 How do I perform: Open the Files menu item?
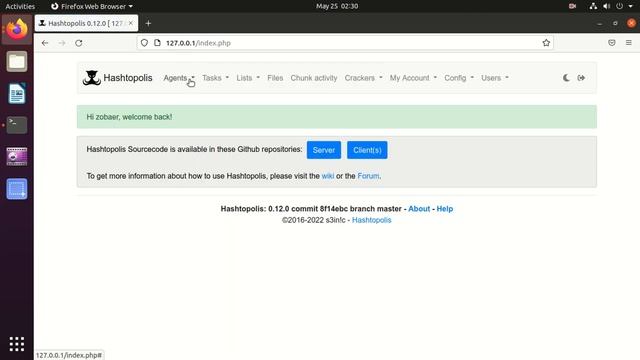275,78
